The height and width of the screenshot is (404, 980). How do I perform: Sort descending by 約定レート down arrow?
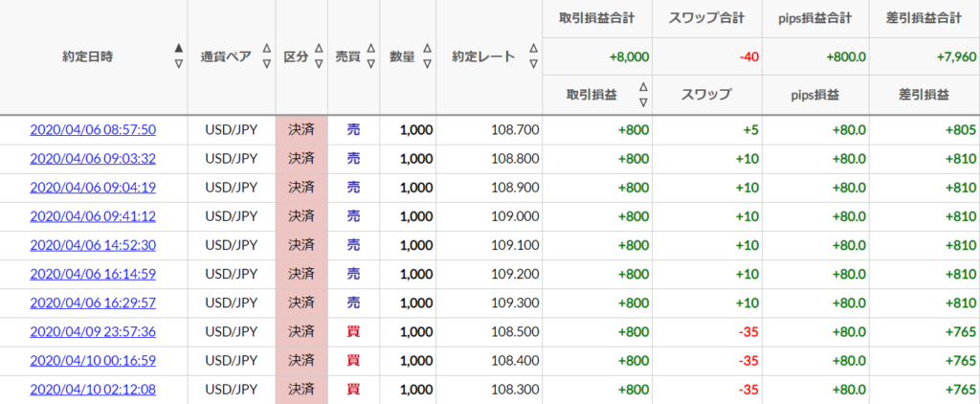533,64
